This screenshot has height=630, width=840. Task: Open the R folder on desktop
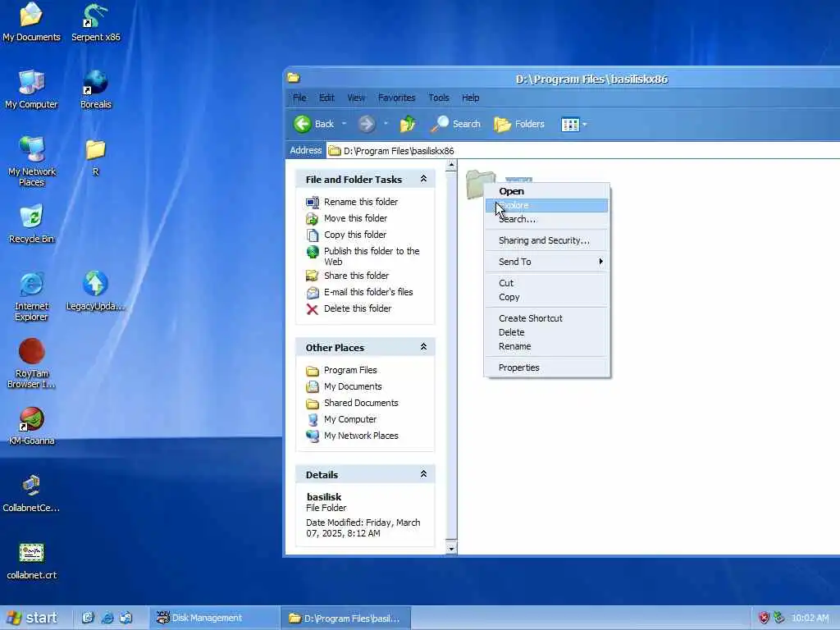pos(95,157)
